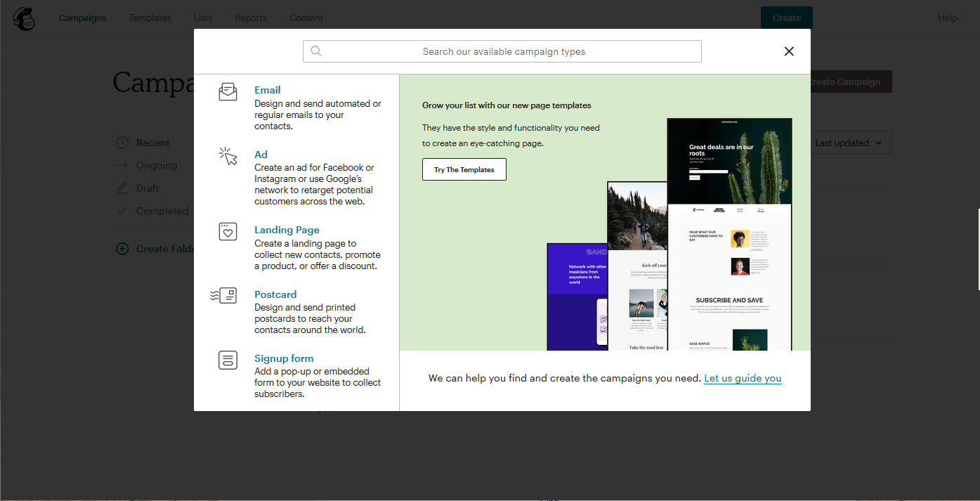
Task: Open the Last updated sort dropdown
Action: (849, 142)
